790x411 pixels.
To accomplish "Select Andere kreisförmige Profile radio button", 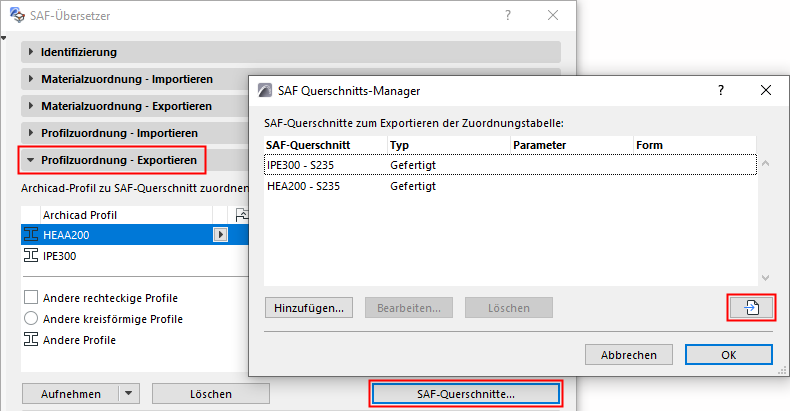I will (30, 319).
